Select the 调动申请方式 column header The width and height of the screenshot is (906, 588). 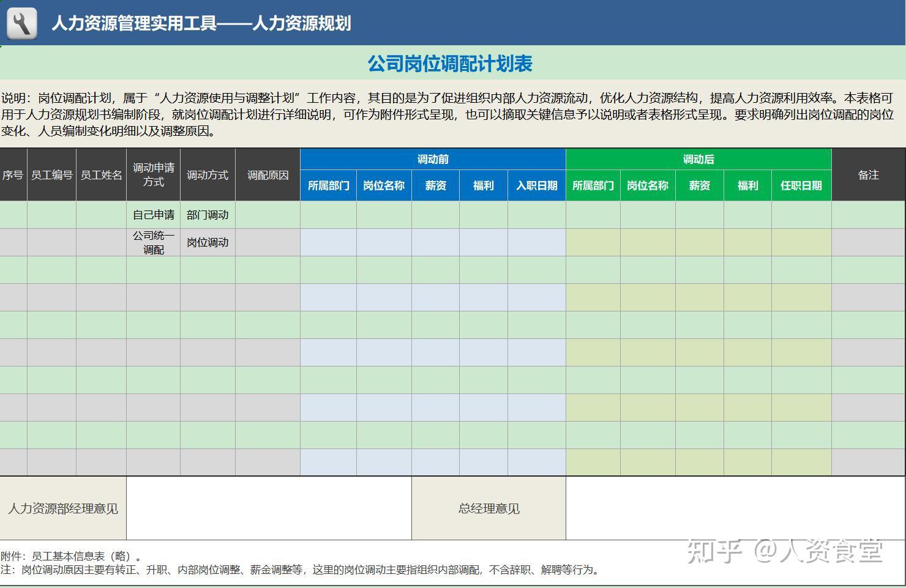[x=153, y=175]
